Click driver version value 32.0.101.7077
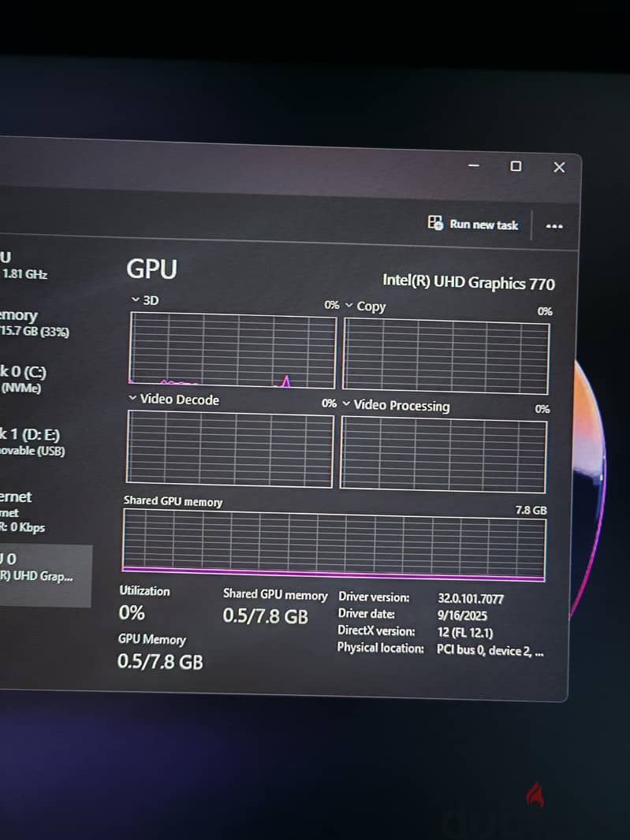630x840 pixels. click(x=470, y=598)
